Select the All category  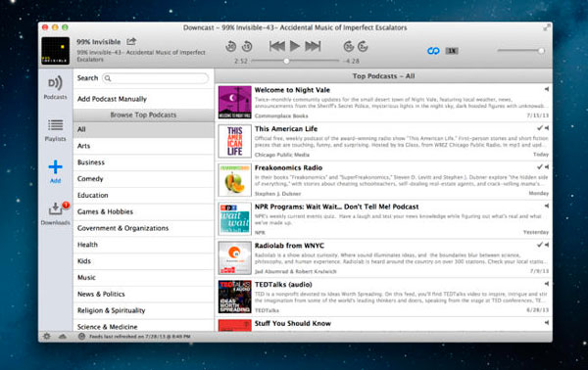coord(144,129)
